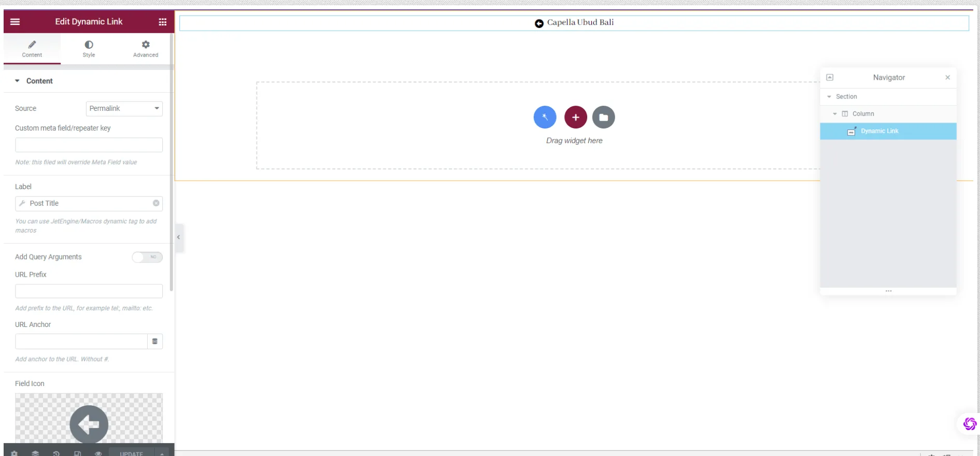Open dynamic tags for URL Anchor

(155, 341)
